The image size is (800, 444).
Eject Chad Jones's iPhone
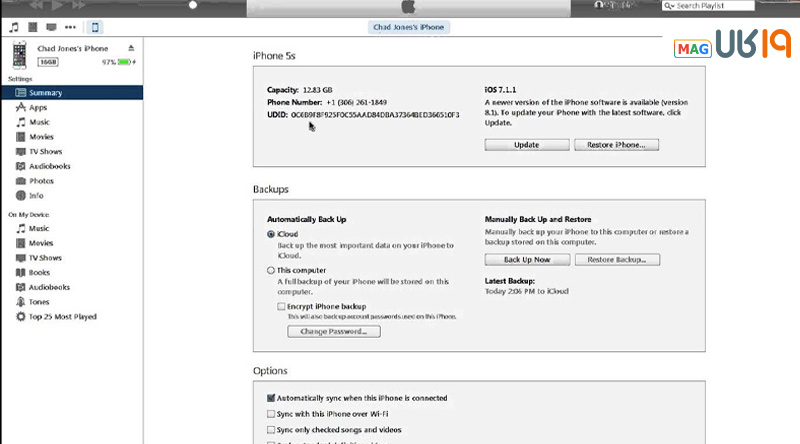point(131,48)
